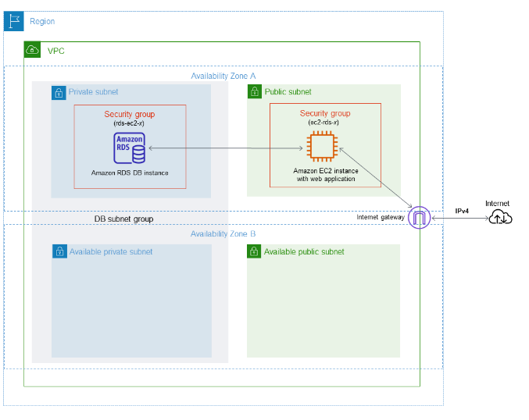Click the 'DB subnet group' label
Viewport: 529px width, 420px height.
(123, 219)
